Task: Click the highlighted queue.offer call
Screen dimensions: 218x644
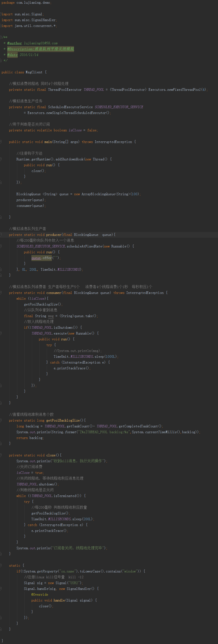Action: pos(42,258)
